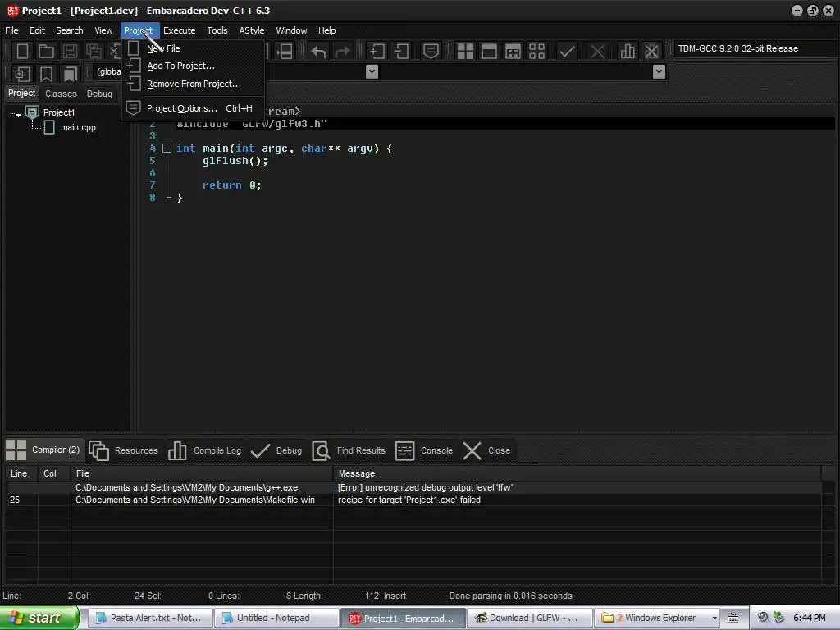The height and width of the screenshot is (630, 840).
Task: Open the Execute menu
Action: pos(180,30)
